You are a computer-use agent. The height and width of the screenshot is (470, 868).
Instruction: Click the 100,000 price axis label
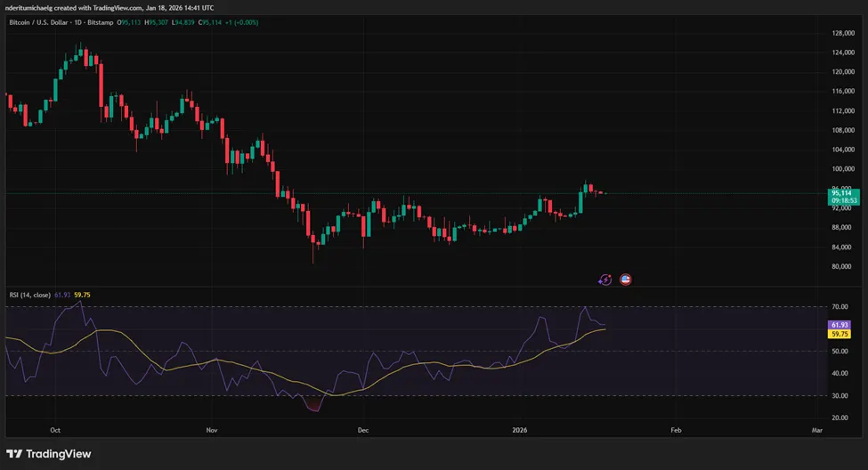point(843,169)
